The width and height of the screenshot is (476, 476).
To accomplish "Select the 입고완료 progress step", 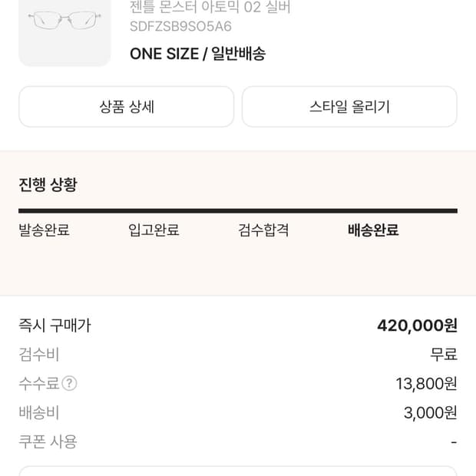I will (x=154, y=230).
